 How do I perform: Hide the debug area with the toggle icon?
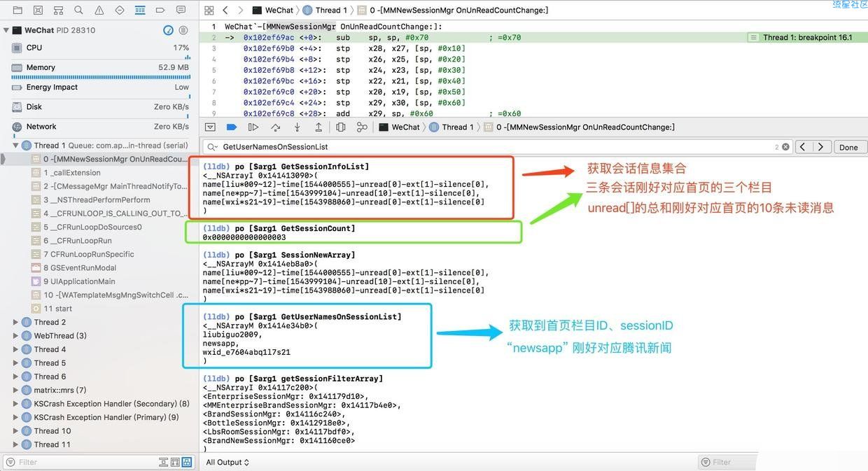[209, 127]
